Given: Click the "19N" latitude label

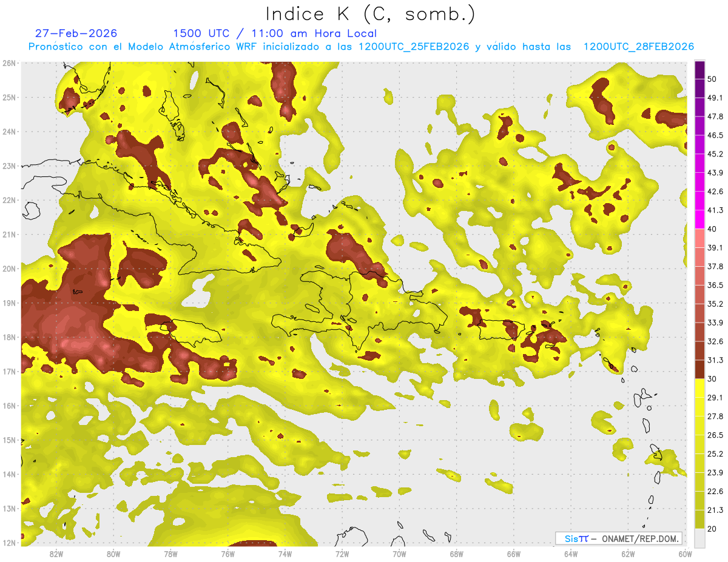Looking at the screenshot, I should point(9,303).
